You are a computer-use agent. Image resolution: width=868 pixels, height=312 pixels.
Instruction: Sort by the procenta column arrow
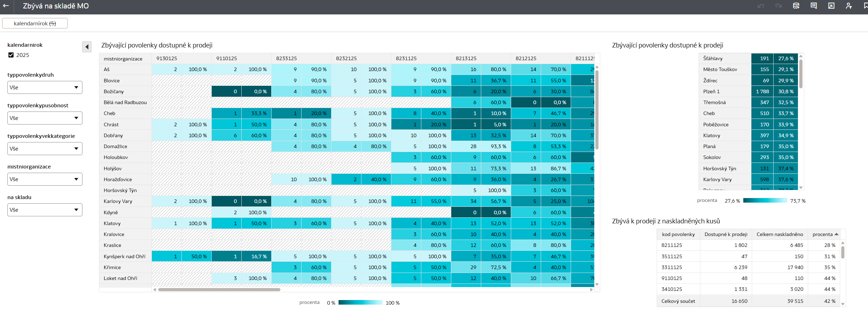[x=836, y=234]
